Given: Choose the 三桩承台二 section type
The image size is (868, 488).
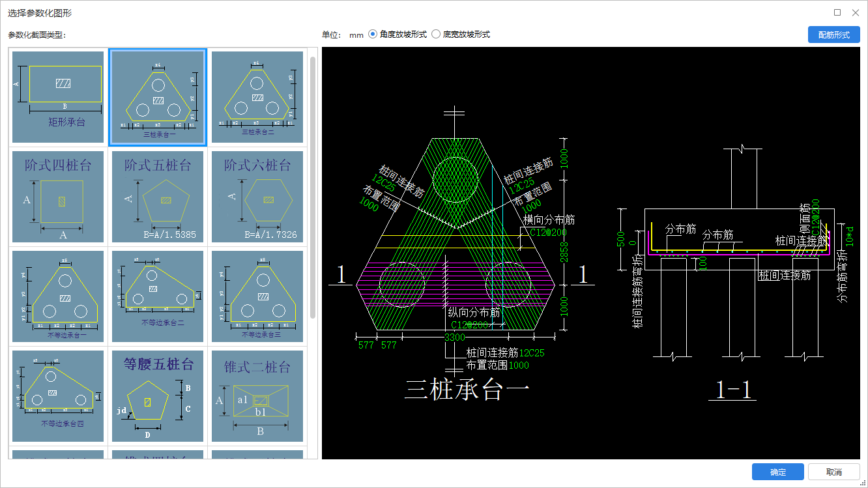Looking at the screenshot, I should point(257,97).
